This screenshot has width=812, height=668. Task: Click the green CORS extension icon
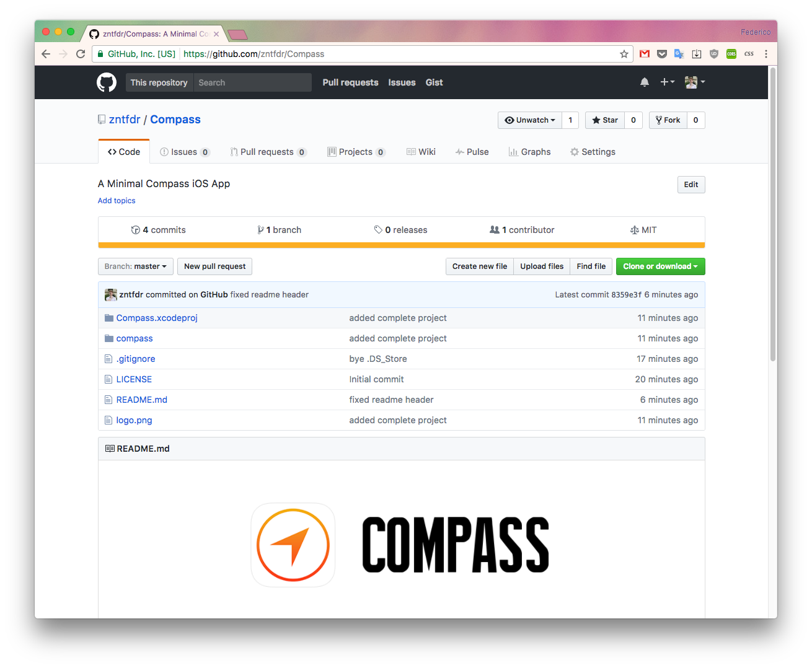(731, 54)
